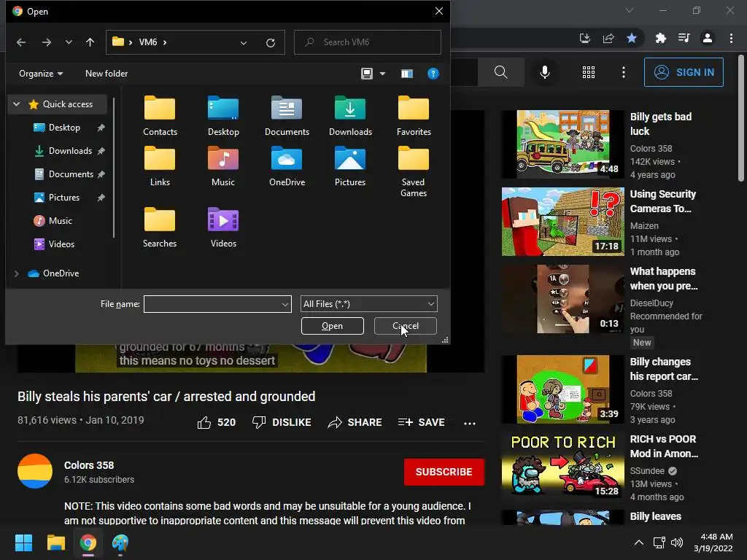Refresh the VM6 folder view

point(271,43)
